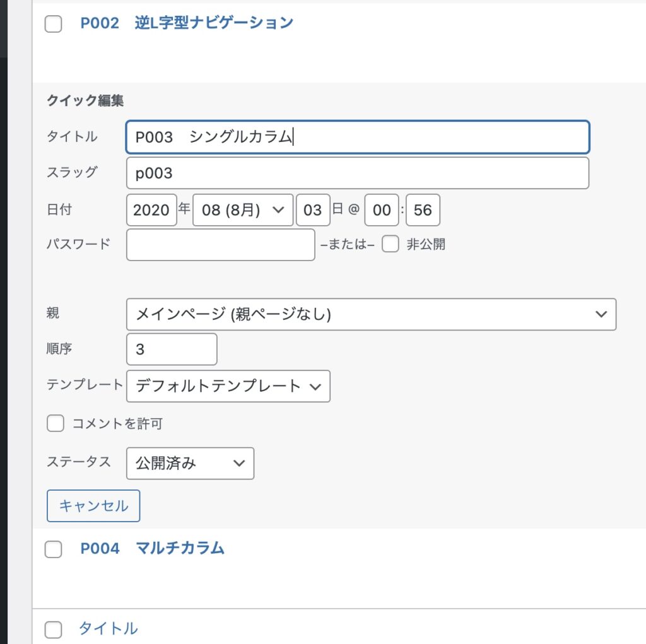Click the minute field showing 56

point(423,210)
